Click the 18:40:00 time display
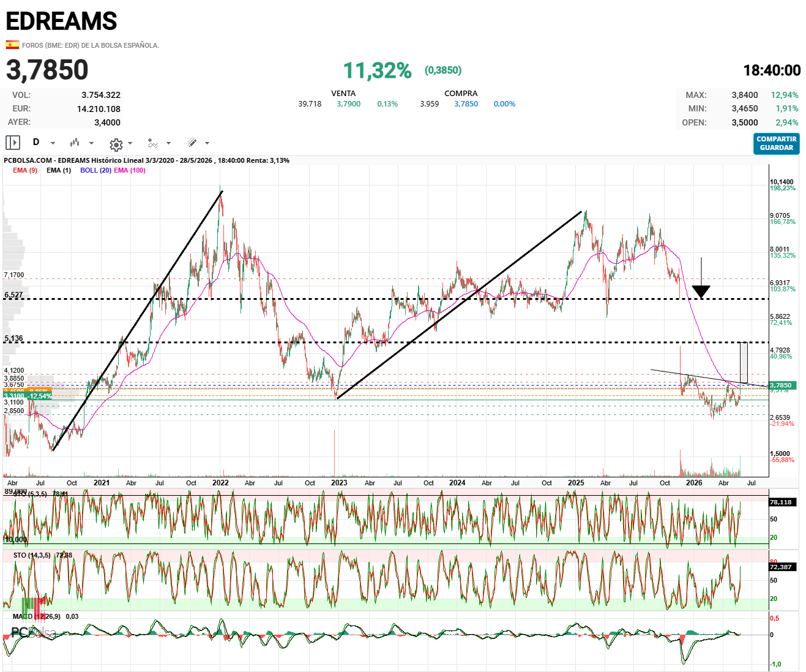 772,70
